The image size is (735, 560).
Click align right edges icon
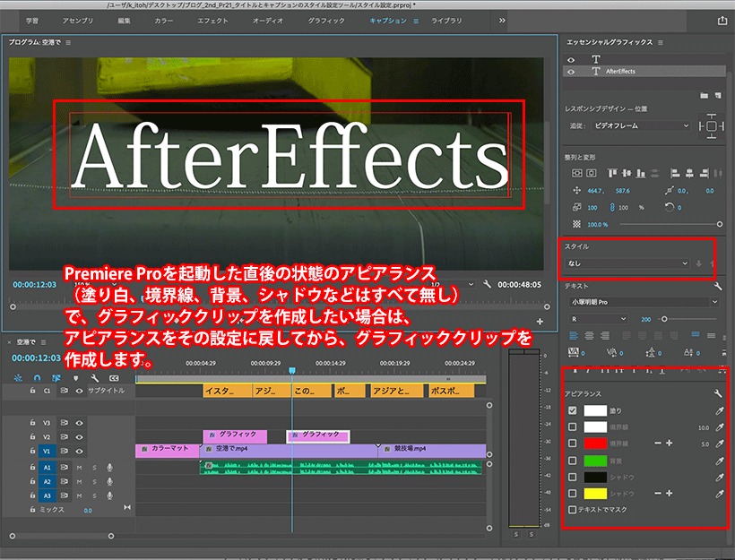click(704, 174)
